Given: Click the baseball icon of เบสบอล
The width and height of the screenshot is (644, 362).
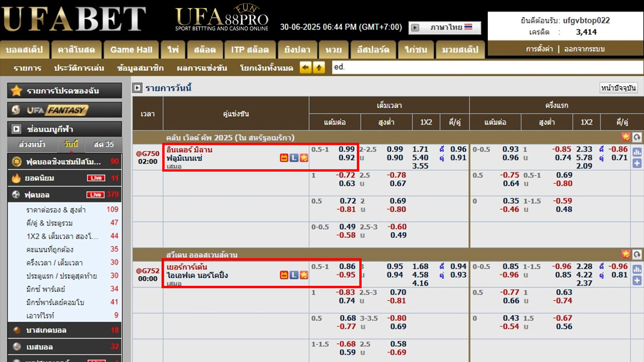Looking at the screenshot, I should point(17,347).
